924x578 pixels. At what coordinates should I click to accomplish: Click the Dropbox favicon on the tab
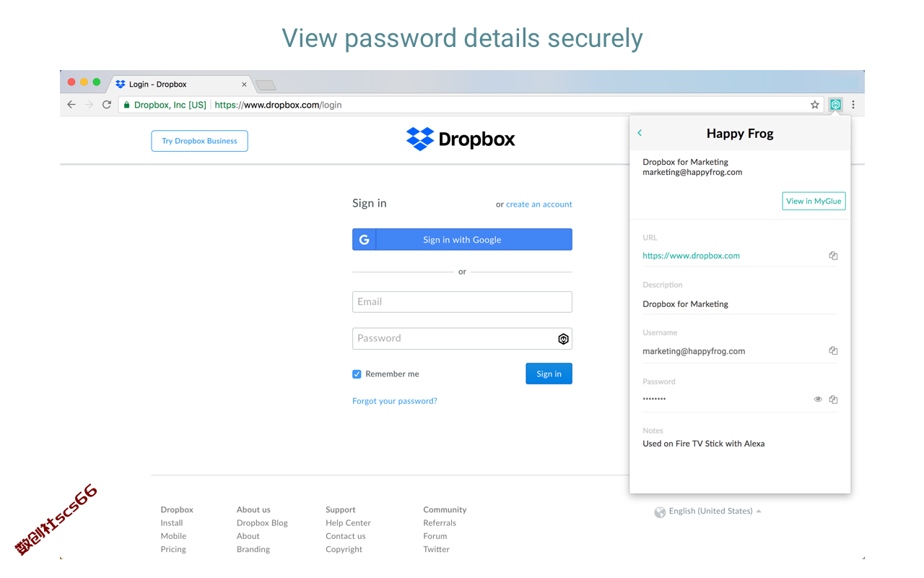(x=121, y=85)
